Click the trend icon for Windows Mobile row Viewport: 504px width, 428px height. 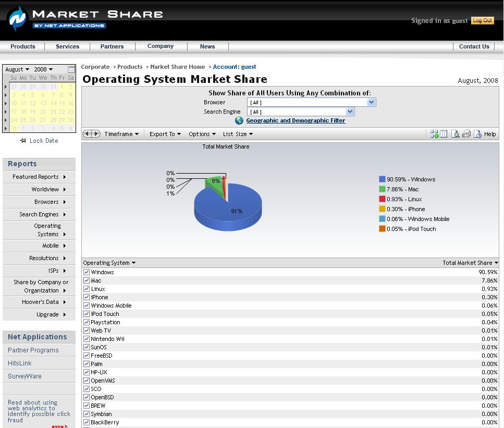coord(87,305)
